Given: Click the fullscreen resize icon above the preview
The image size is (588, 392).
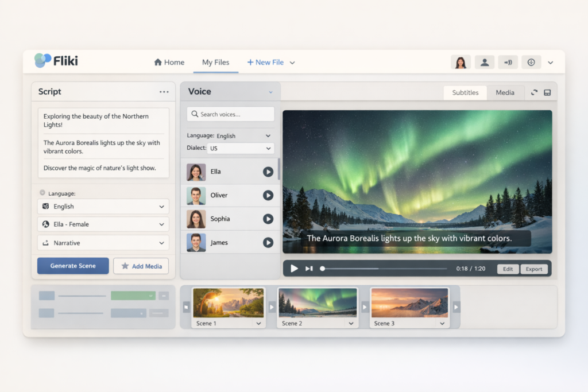Looking at the screenshot, I should click(x=533, y=92).
